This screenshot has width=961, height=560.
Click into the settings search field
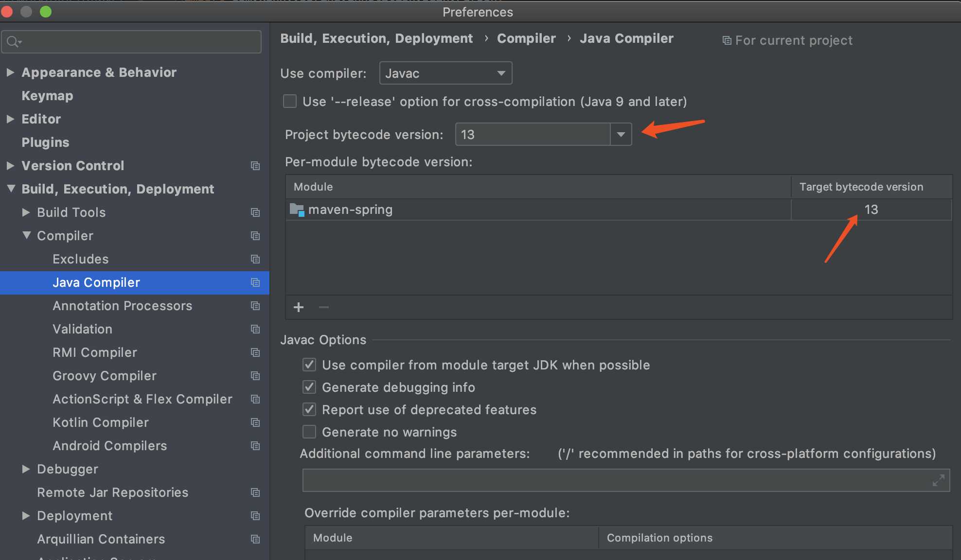tap(131, 42)
